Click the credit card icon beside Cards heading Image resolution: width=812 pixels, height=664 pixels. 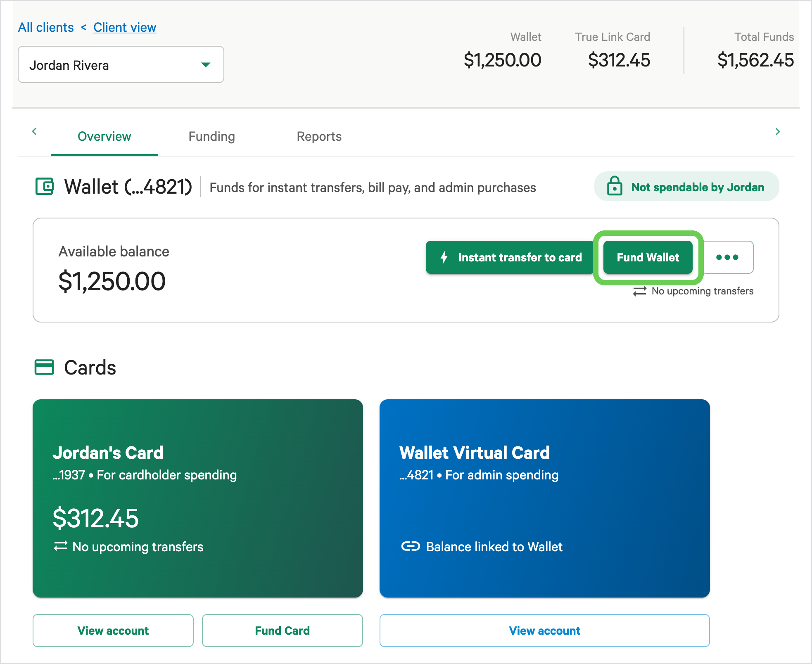tap(44, 367)
